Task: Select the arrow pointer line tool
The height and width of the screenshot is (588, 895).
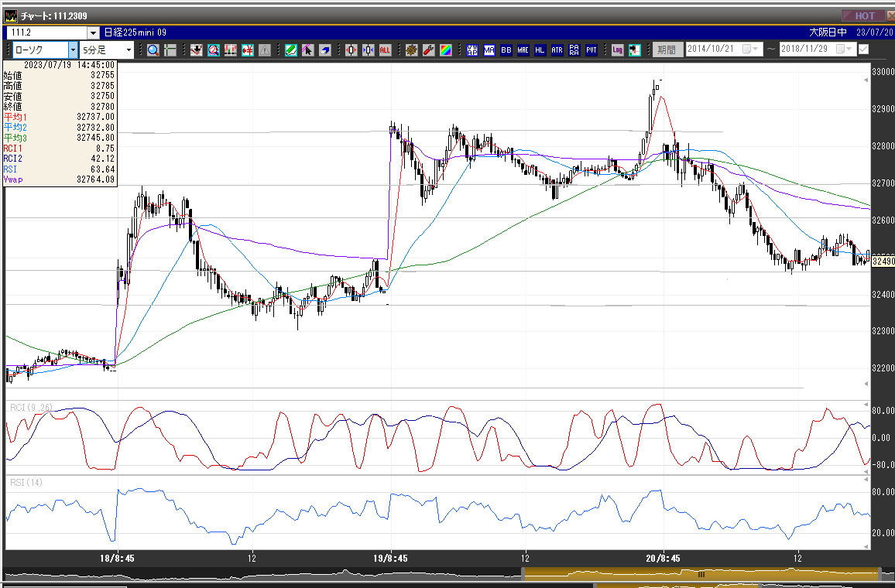Action: pyautogui.click(x=307, y=50)
